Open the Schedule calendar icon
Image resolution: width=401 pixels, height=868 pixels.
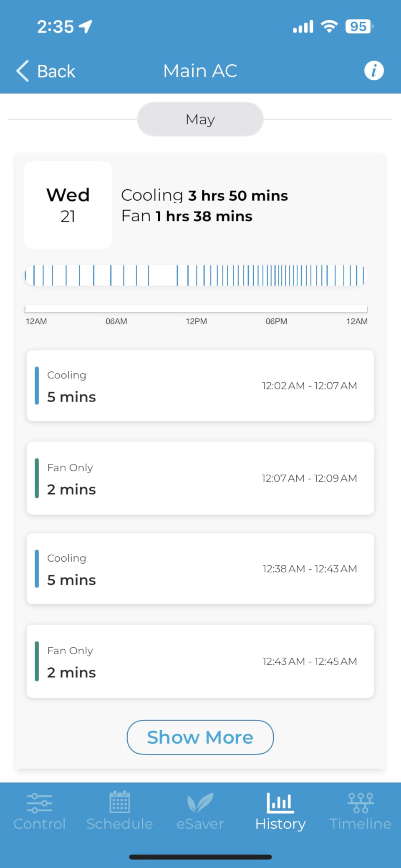[120, 802]
